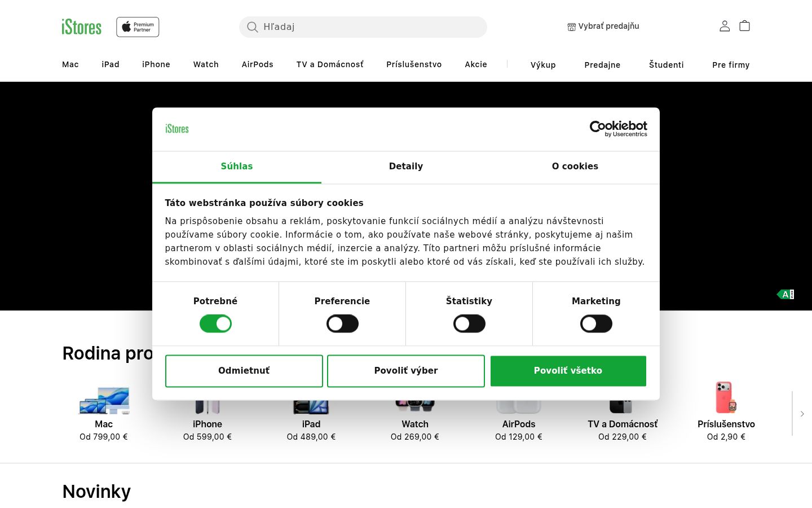
Task: Open the Cookiebot by Usercentrics logo
Action: pyautogui.click(x=619, y=129)
